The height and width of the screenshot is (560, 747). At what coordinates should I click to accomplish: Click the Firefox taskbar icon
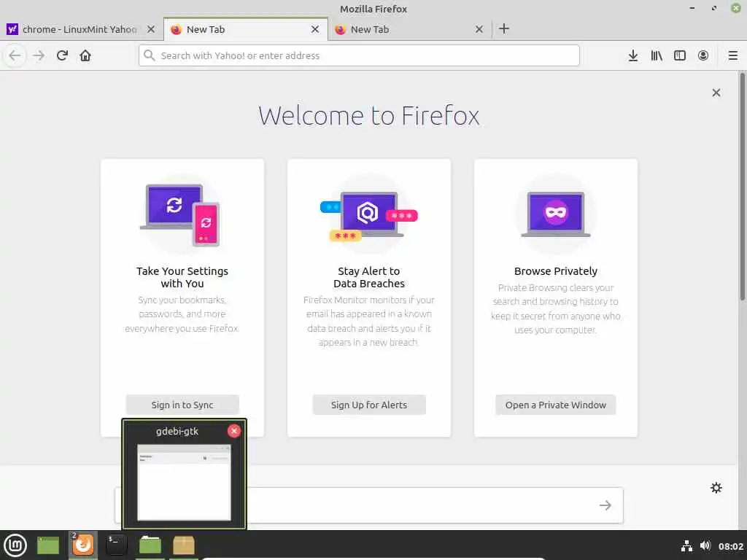point(83,545)
